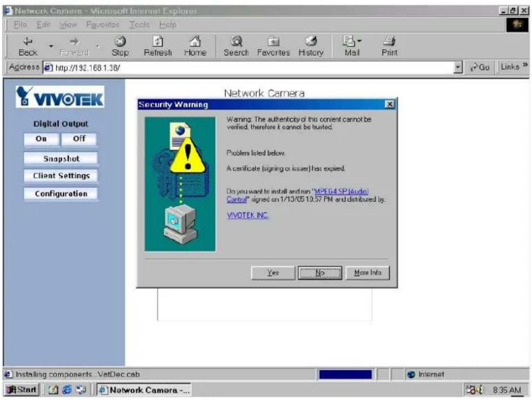Click the Go button

[479, 67]
